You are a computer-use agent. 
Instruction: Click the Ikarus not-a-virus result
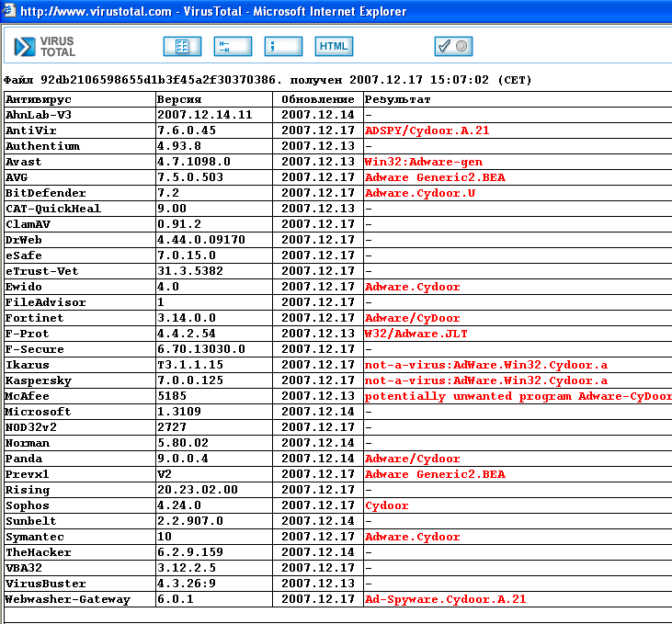click(x=486, y=365)
